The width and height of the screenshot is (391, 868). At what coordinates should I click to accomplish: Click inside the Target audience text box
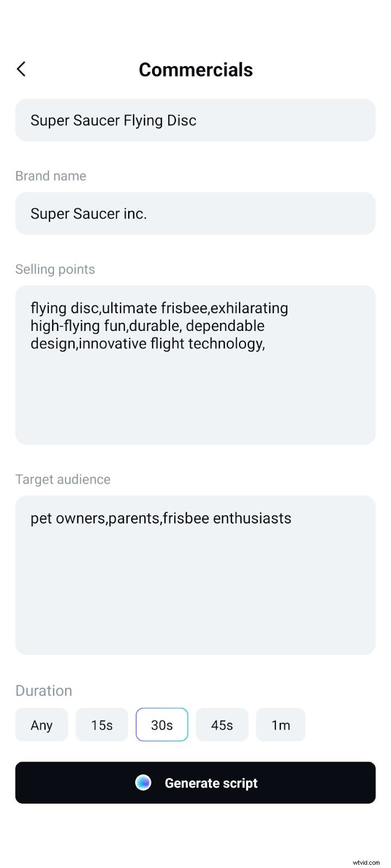coord(195,575)
